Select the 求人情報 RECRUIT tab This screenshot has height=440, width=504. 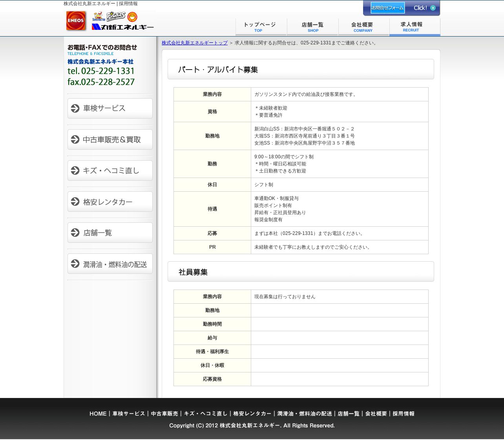point(415,27)
